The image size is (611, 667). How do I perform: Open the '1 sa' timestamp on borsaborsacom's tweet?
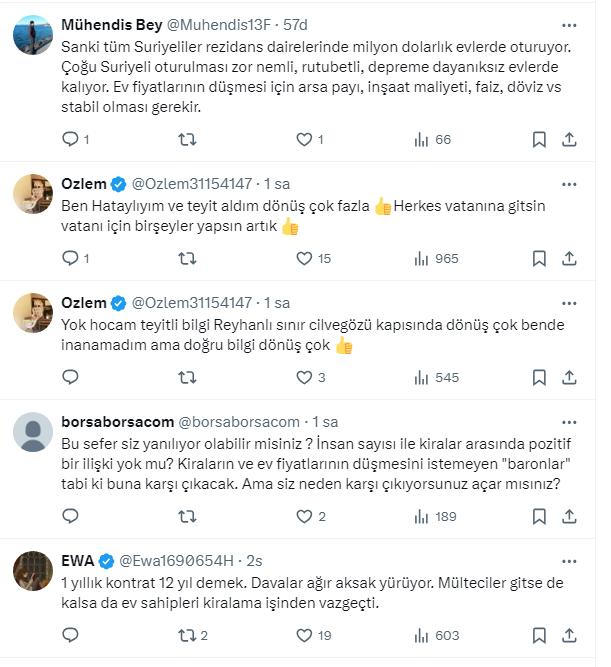[326, 422]
